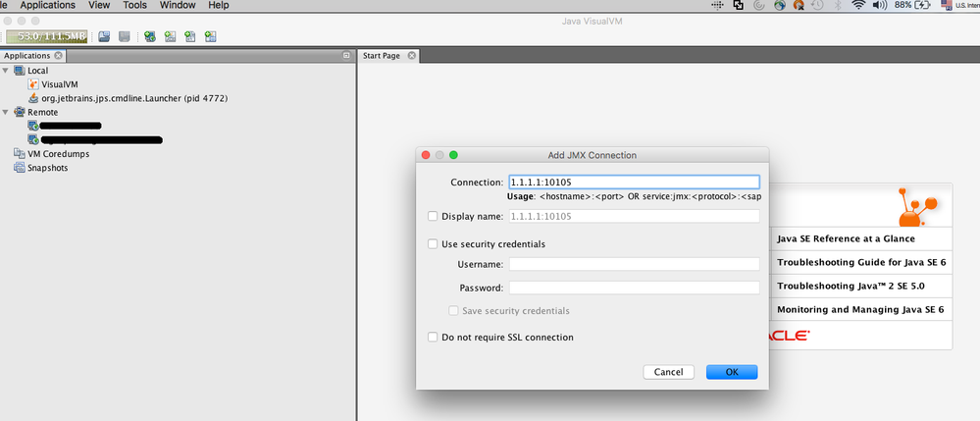
Task: Check Use security credentials
Action: point(433,244)
